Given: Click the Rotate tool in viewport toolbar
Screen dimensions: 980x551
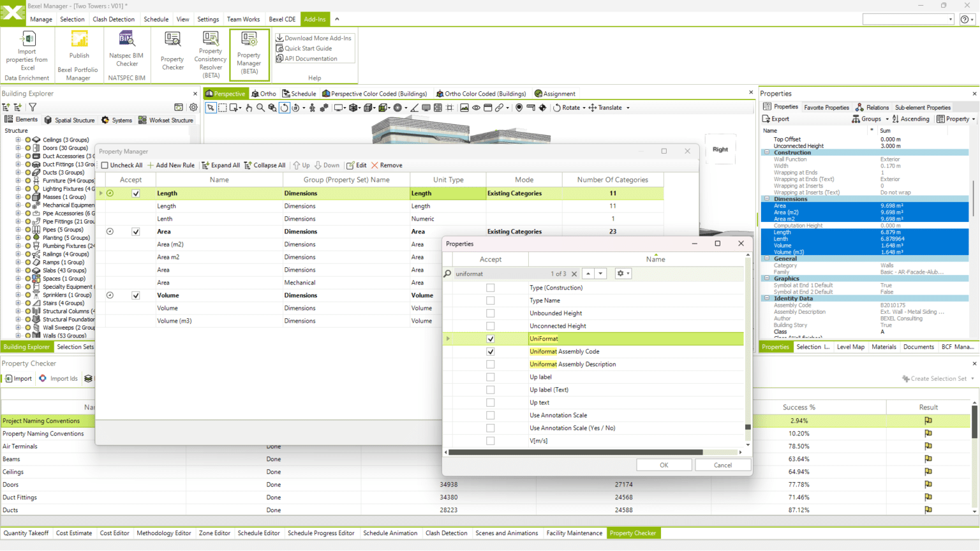Looking at the screenshot, I should 567,108.
